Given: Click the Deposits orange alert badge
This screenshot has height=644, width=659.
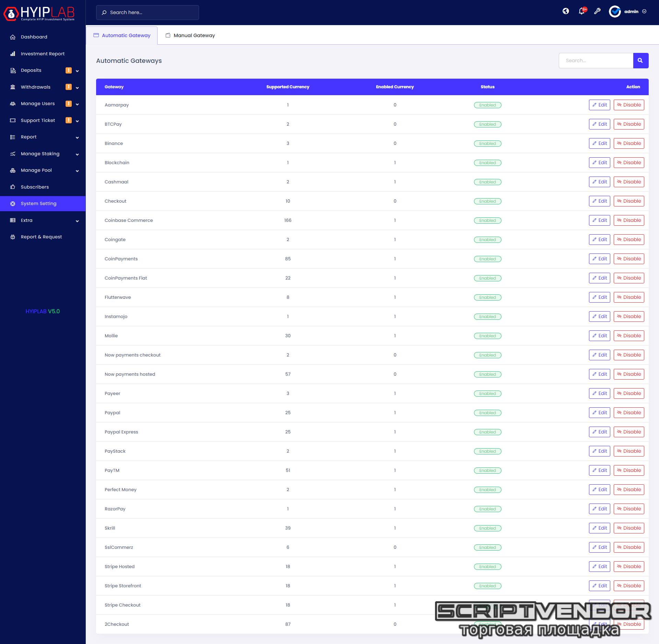Looking at the screenshot, I should coord(69,70).
